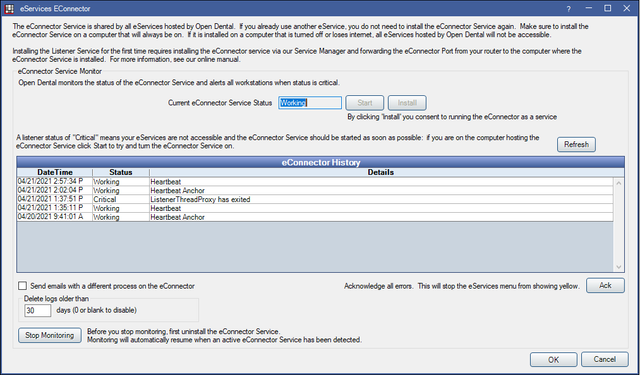Click the 'Heartbeat' cell in the 2:57:34 row

[x=381, y=182]
